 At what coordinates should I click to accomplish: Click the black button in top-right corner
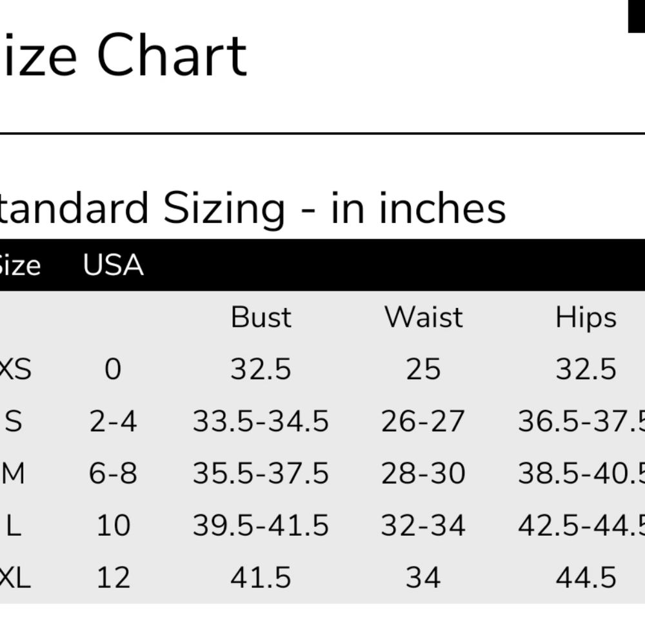(x=636, y=16)
